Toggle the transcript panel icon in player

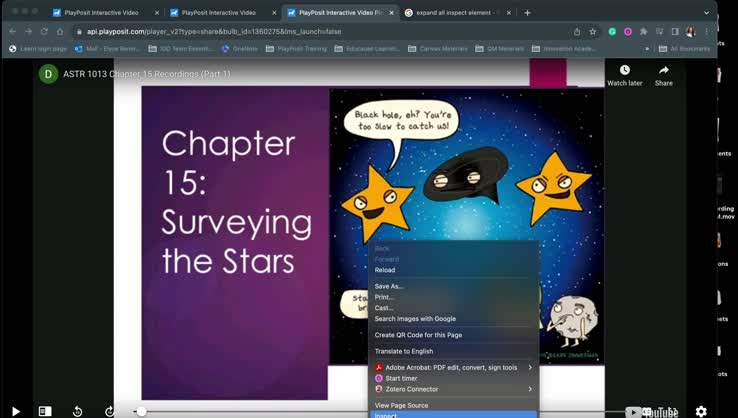click(x=45, y=411)
